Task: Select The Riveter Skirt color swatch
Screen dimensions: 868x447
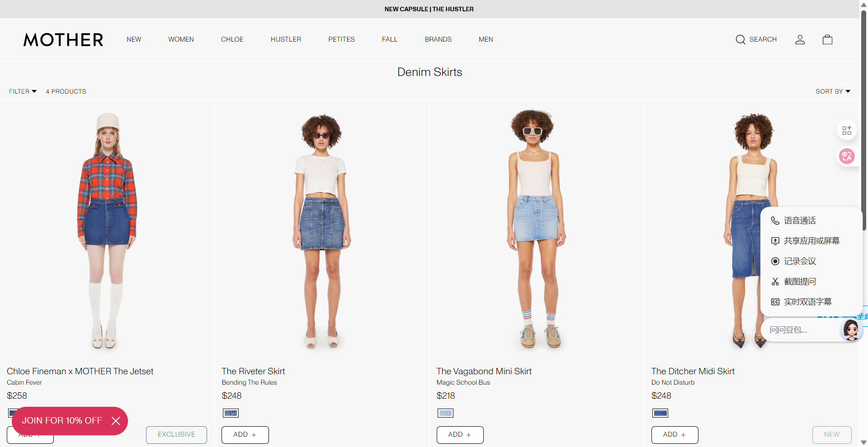Action: [231, 413]
